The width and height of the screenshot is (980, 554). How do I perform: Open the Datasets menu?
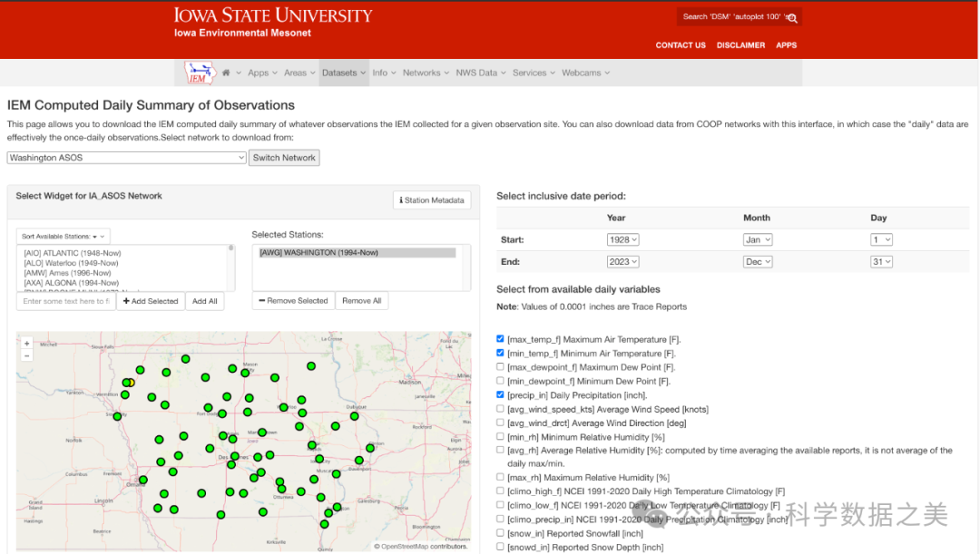[344, 73]
